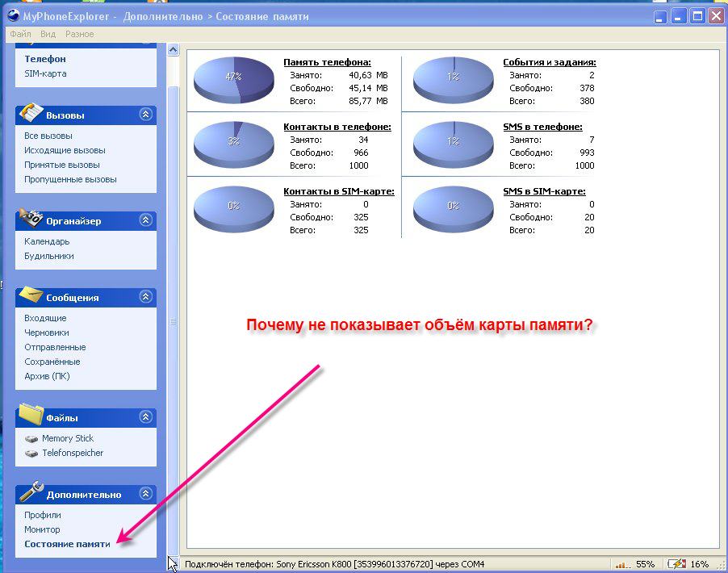Click the calendar icon in Органайзер header

(31, 218)
